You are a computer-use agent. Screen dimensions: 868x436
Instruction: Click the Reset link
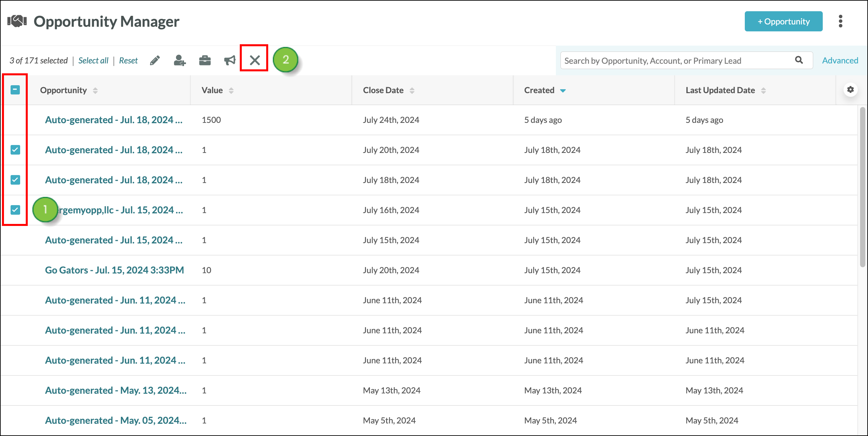[128, 61]
